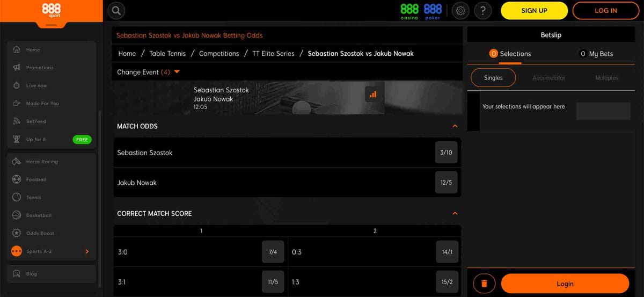The height and width of the screenshot is (297, 644).
Task: Click Table Tennis breadcrumb link
Action: point(167,53)
